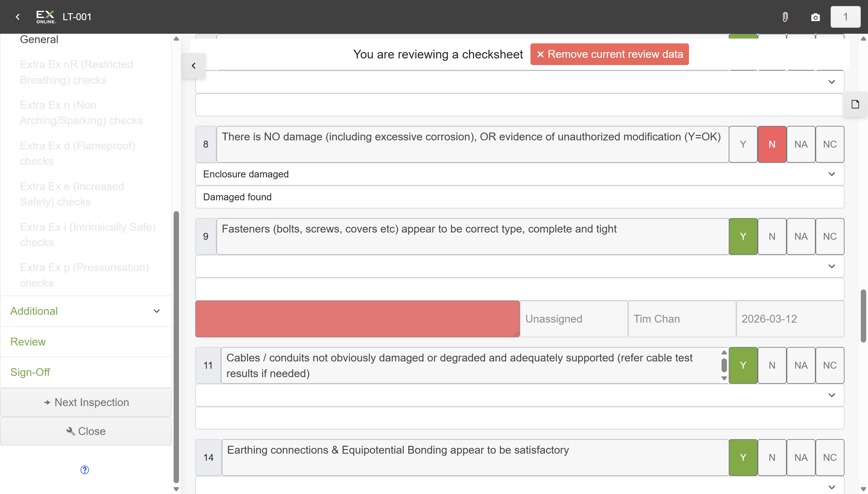Go back using the header back arrow

[18, 17]
